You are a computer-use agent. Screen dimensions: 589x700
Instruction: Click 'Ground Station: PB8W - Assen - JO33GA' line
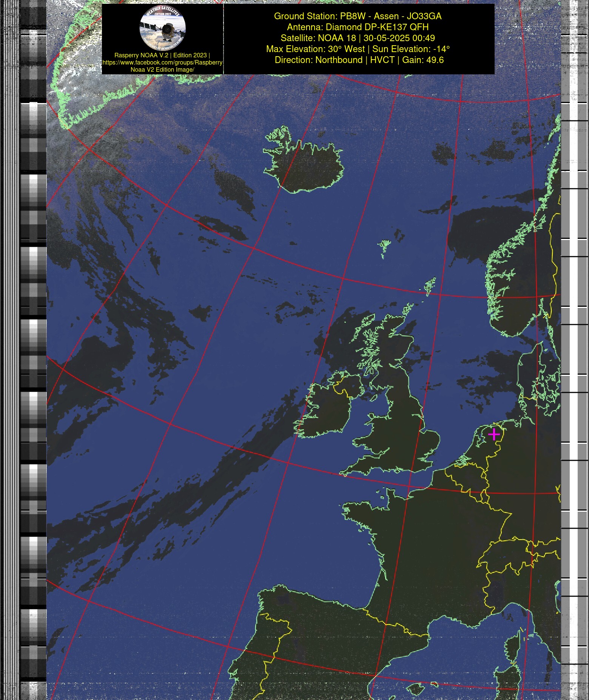[358, 16]
